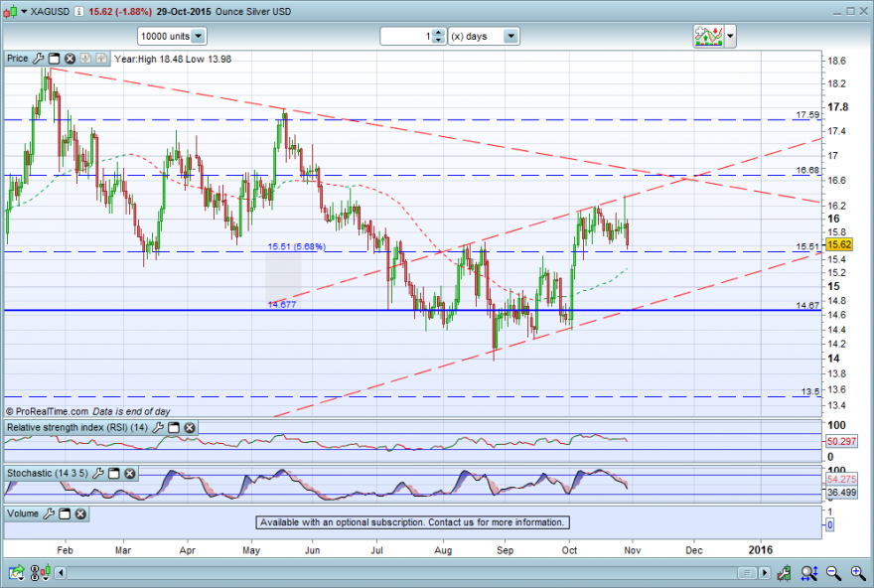874x588 pixels.
Task: Click the RSI value 50.297 box
Action: point(841,441)
